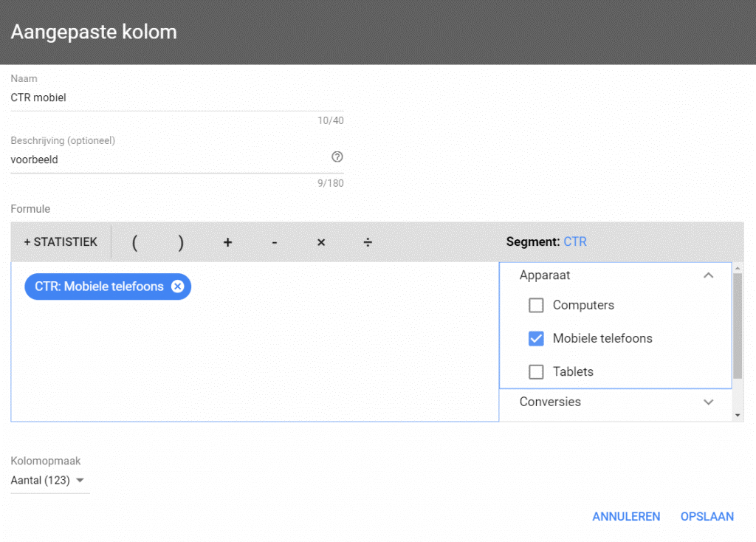This screenshot has height=542, width=756.
Task: Click the Naam input field
Action: (x=176, y=97)
